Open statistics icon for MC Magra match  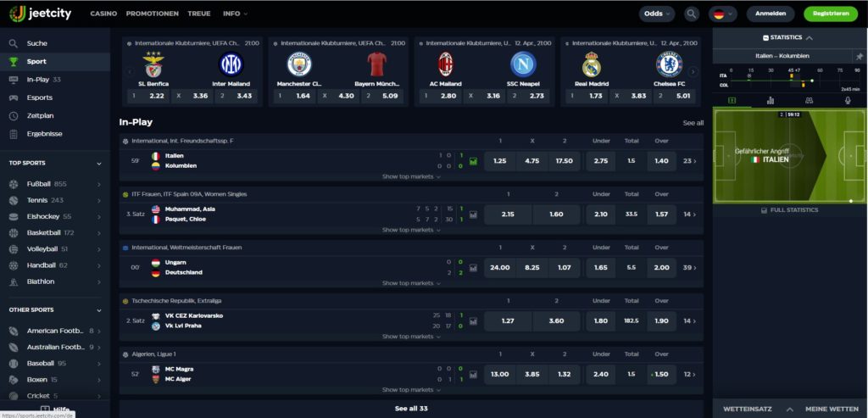pyautogui.click(x=473, y=374)
